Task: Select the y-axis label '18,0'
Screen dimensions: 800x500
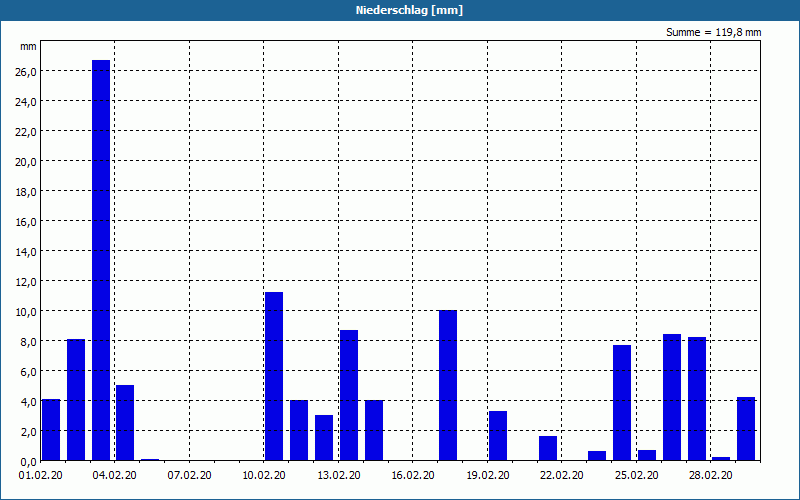Action: [x=26, y=192]
